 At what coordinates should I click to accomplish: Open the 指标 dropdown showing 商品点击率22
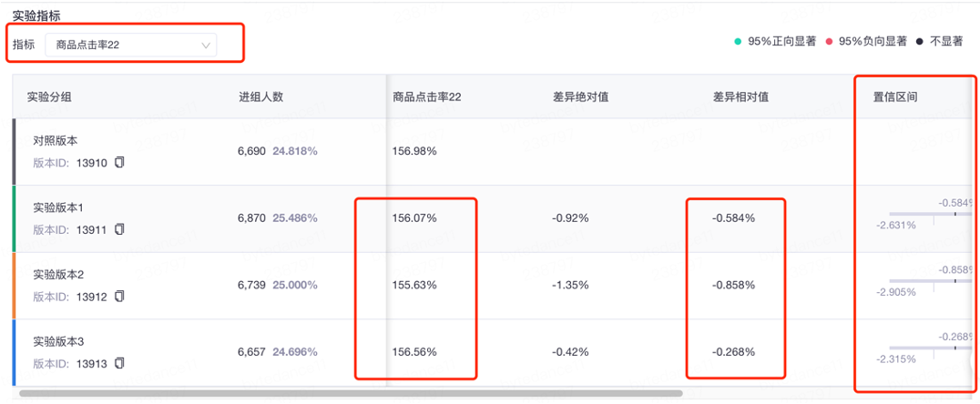pyautogui.click(x=130, y=45)
